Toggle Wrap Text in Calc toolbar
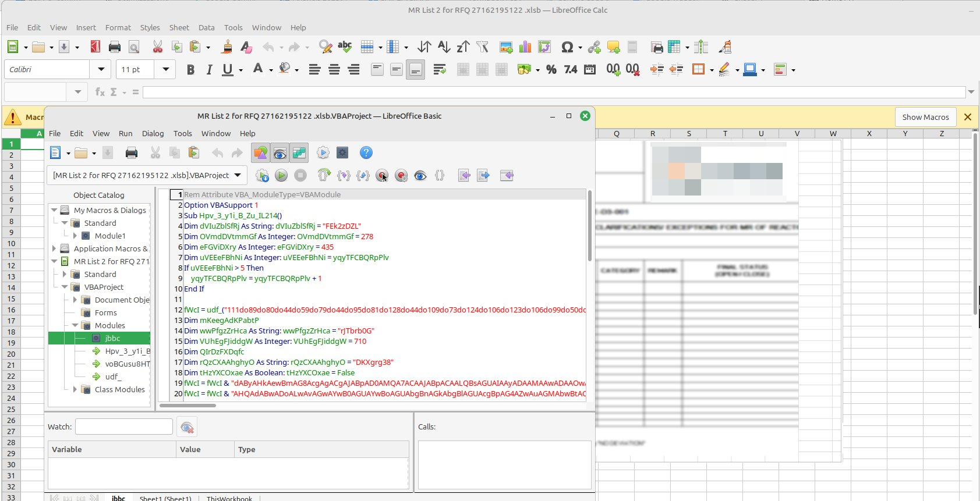This screenshot has height=501, width=980. (440, 70)
